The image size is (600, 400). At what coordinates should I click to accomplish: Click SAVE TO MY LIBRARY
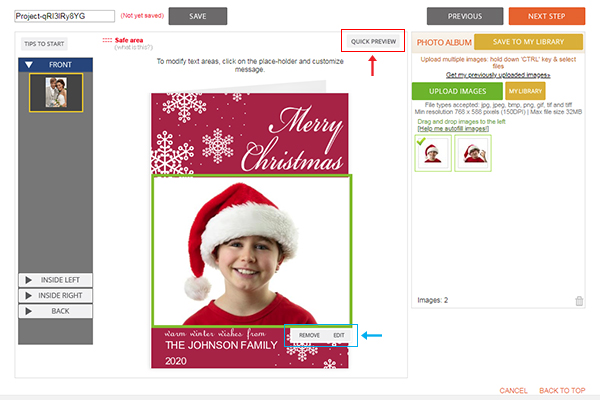(528, 42)
